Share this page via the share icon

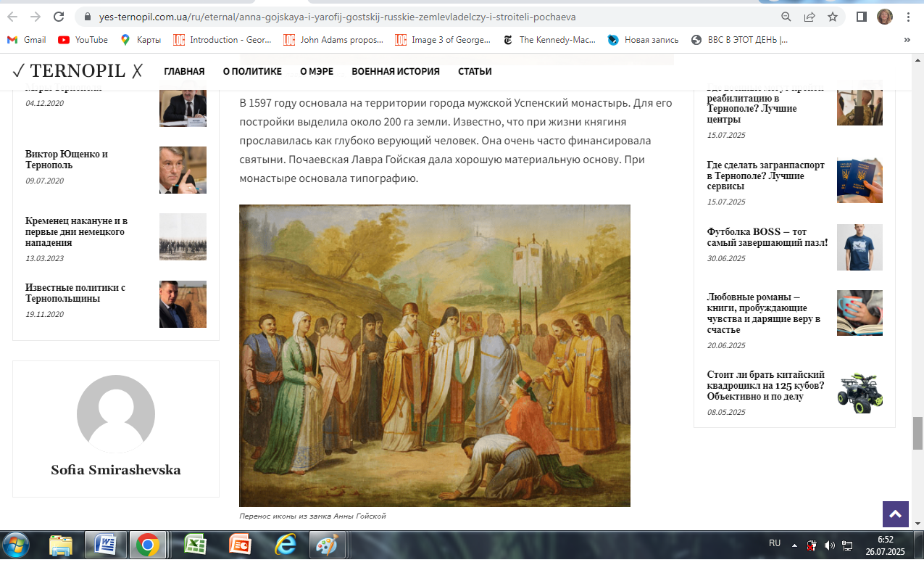809,17
